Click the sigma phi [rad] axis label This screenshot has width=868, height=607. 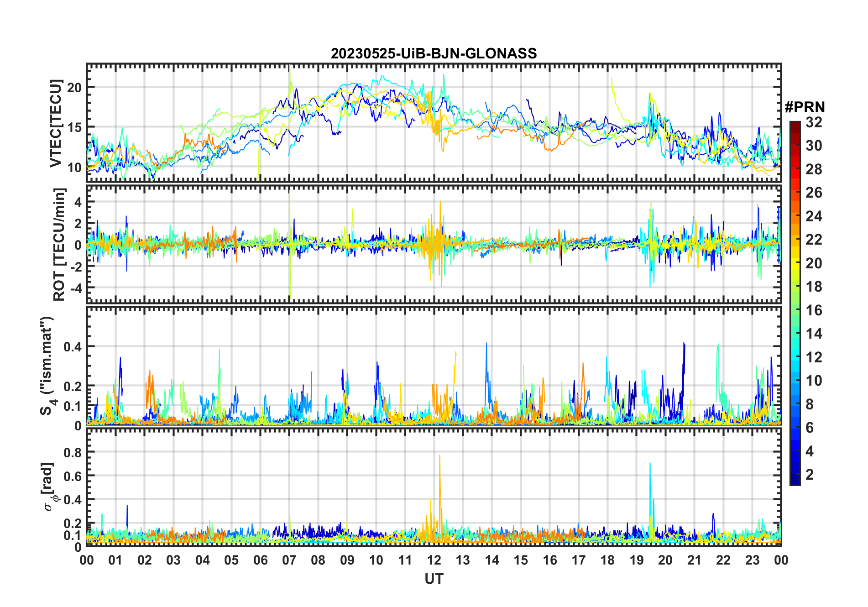[x=49, y=487]
